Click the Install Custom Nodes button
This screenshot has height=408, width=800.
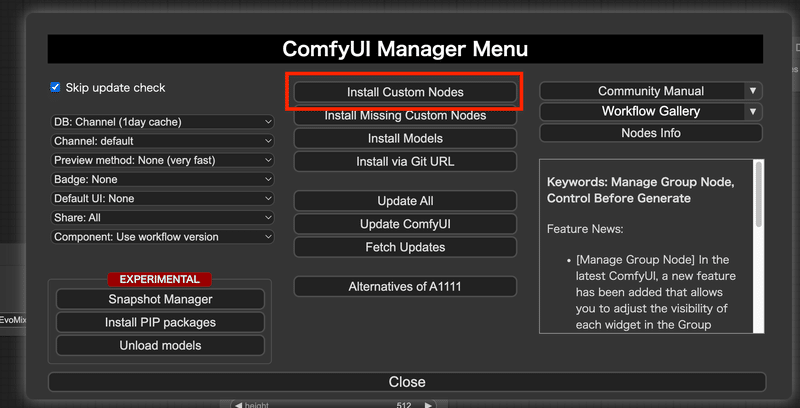click(x=405, y=92)
